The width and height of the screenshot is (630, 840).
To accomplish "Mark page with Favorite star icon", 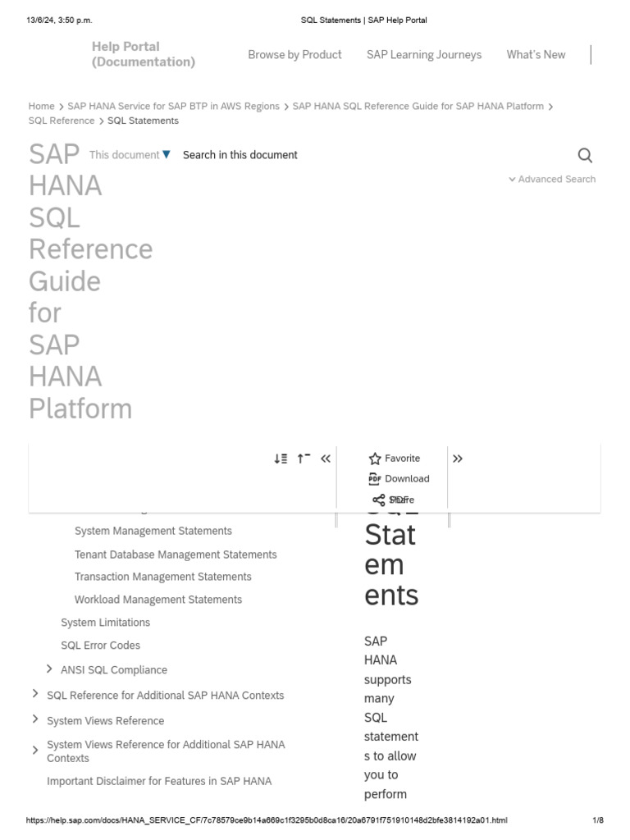I will [376, 459].
